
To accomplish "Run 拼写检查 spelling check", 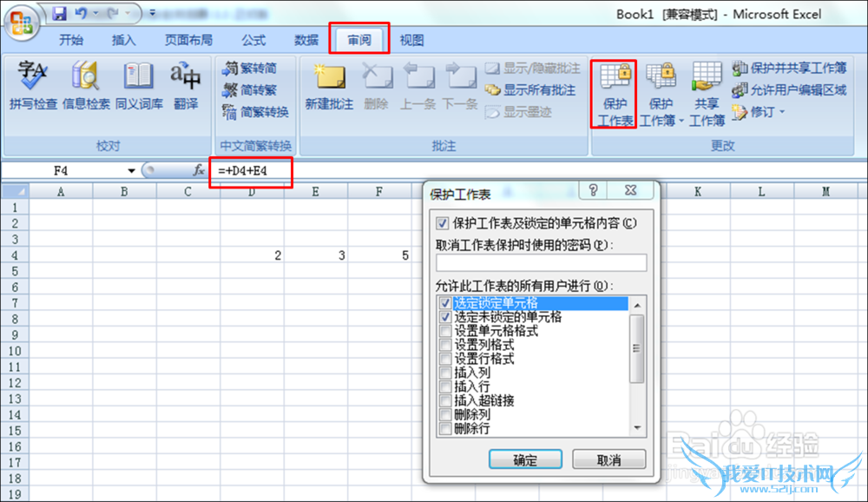I will 33,86.
